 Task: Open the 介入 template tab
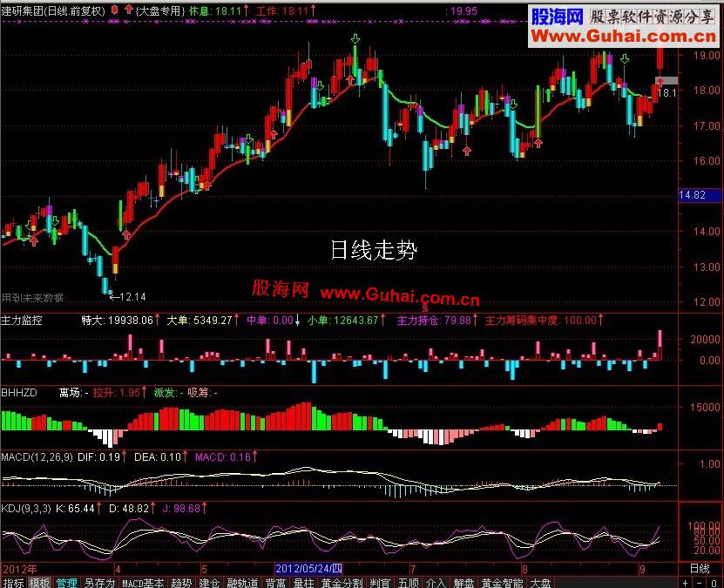[436, 583]
